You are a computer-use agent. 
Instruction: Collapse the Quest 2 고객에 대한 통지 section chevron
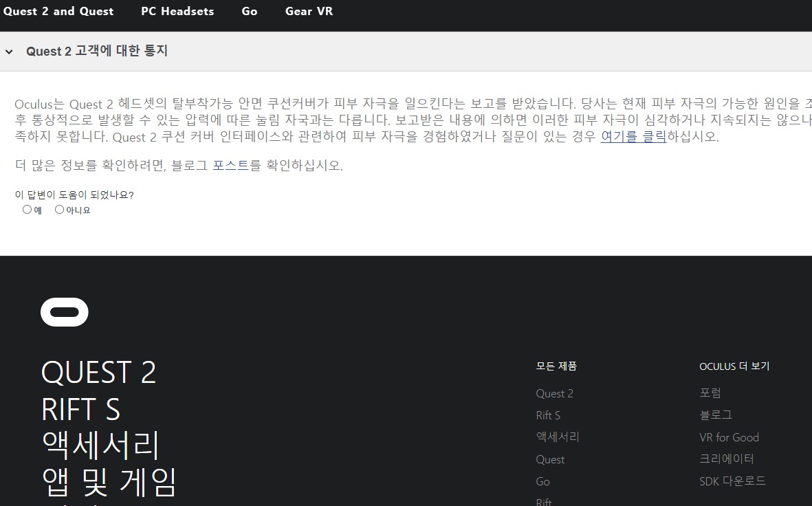tap(9, 52)
